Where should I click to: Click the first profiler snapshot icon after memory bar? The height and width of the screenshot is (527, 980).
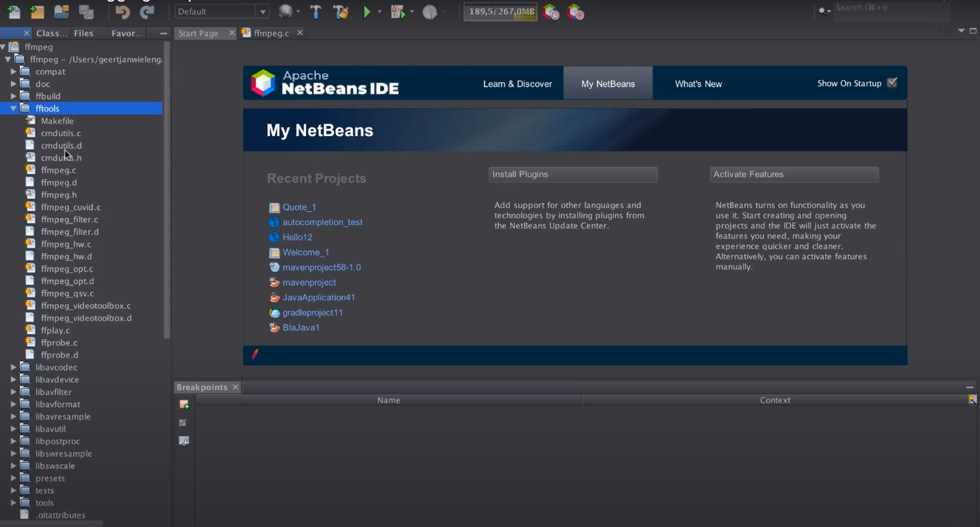point(551,12)
